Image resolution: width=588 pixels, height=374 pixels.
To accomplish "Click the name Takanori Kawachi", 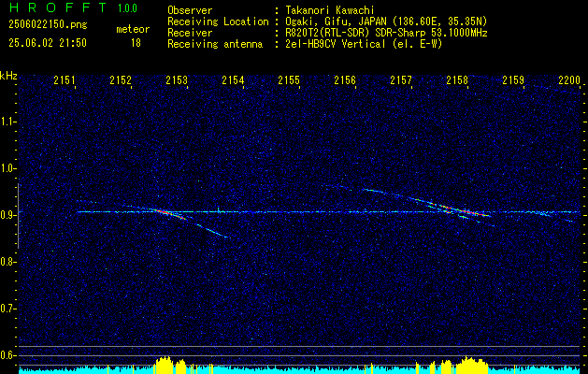I will coord(330,10).
